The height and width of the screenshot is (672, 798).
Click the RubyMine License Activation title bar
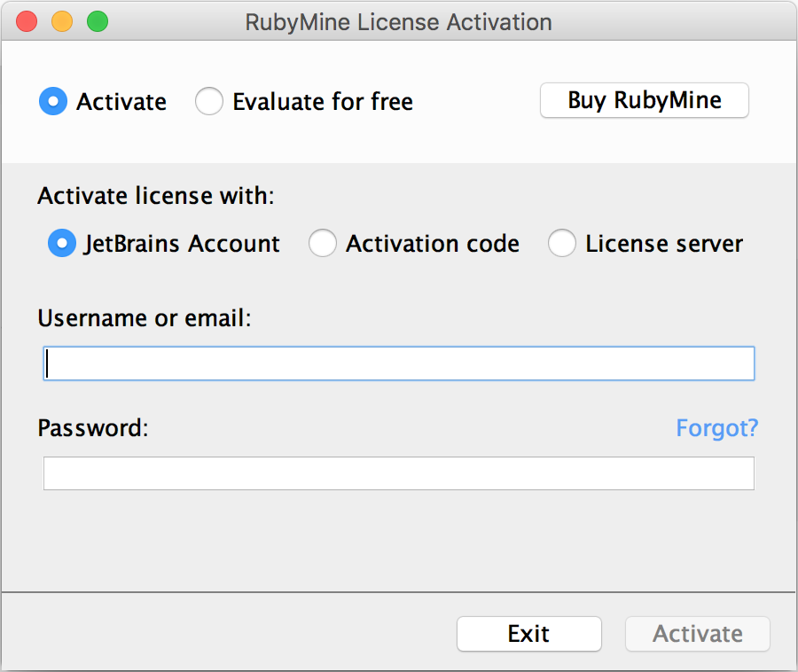399,22
